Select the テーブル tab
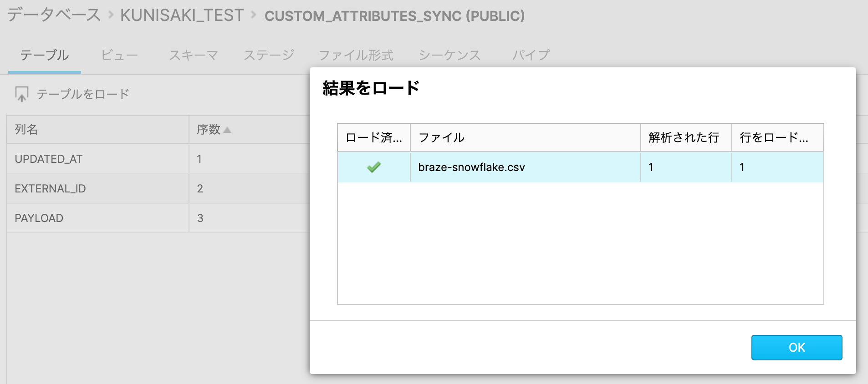The image size is (868, 384). [x=45, y=56]
